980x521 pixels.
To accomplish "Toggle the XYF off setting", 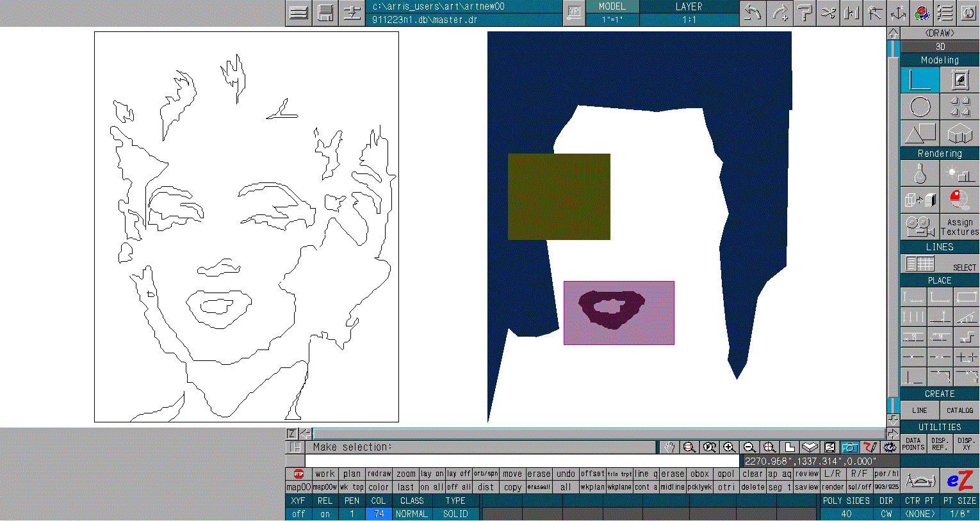I will click(x=298, y=514).
